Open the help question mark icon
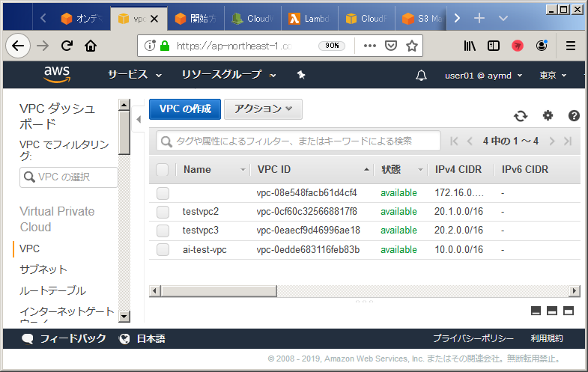Viewport: 588px width, 372px height. click(574, 116)
